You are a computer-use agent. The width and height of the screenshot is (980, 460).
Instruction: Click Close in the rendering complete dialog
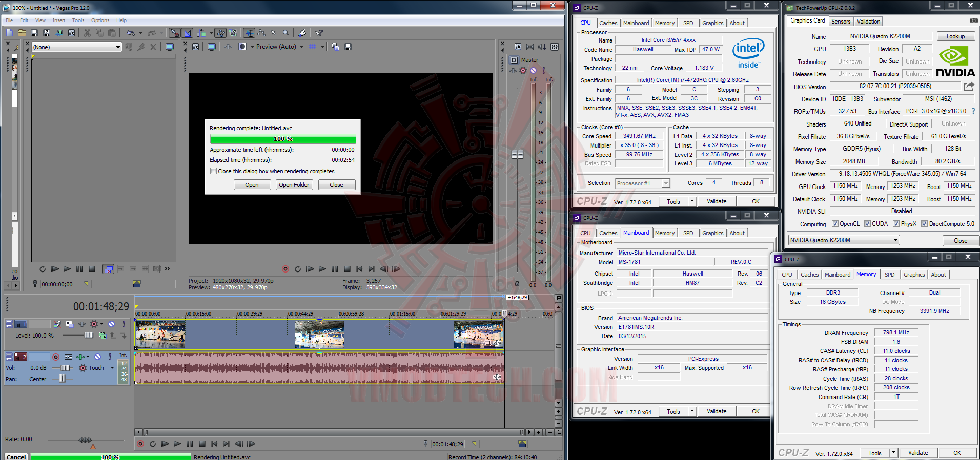[x=336, y=185]
